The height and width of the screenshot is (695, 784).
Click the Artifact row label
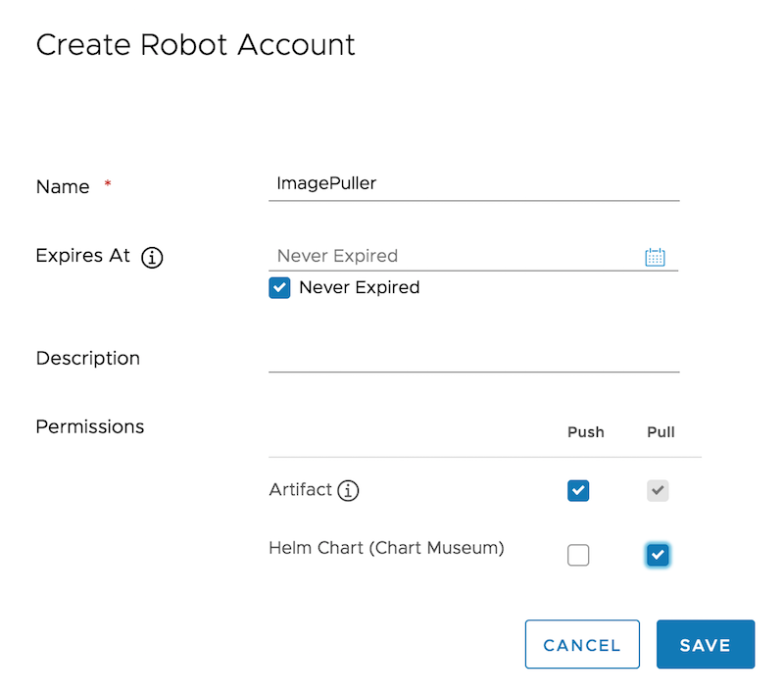click(x=300, y=489)
